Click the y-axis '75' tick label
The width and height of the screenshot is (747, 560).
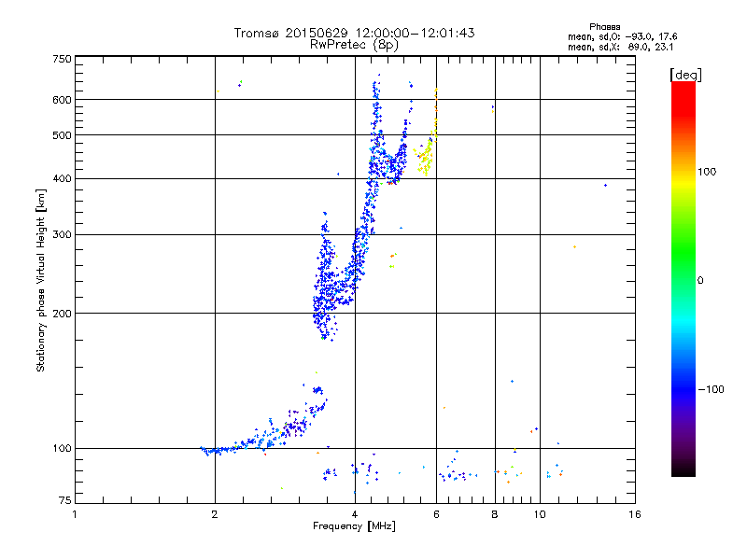64,500
